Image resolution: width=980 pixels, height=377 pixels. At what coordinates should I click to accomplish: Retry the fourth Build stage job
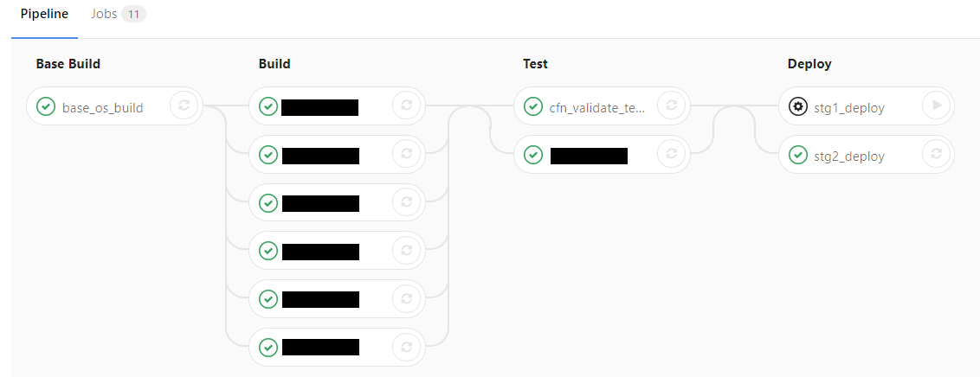[406, 252]
